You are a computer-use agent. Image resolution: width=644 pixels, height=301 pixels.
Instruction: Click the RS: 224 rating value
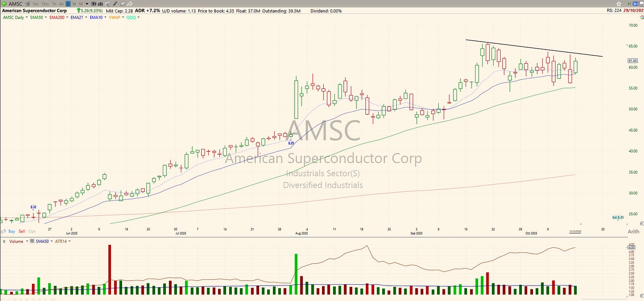[x=614, y=11]
